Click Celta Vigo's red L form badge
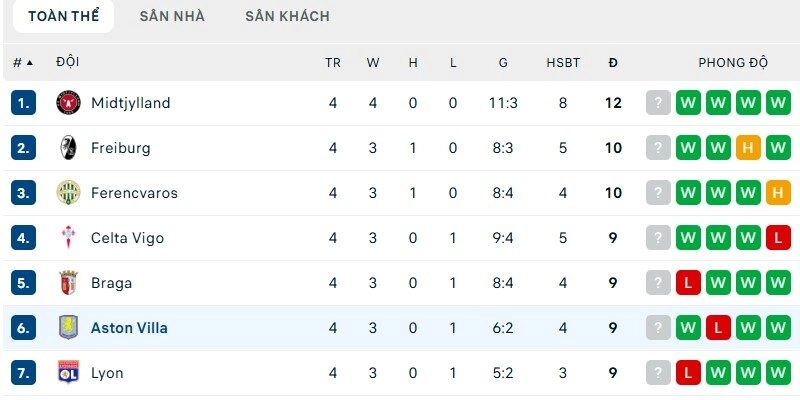800x400 pixels. pos(778,238)
